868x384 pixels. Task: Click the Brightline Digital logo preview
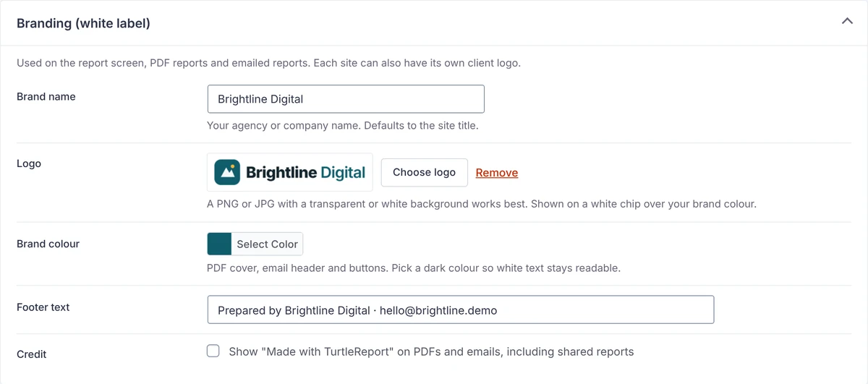290,172
